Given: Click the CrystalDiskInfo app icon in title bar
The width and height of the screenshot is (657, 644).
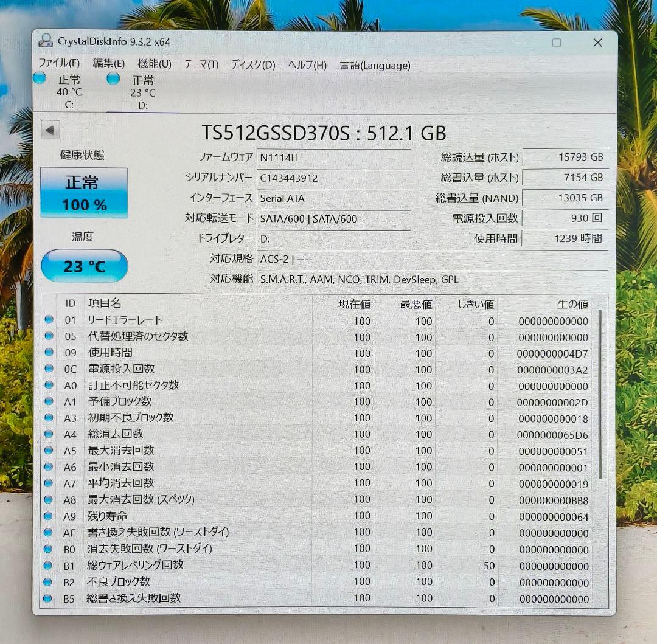Looking at the screenshot, I should [45, 41].
